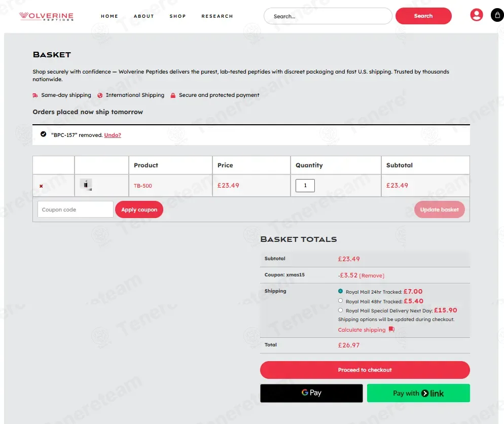This screenshot has height=424, width=504.
Task: Select Royal Mail Special Delivery Next Day
Action: tap(341, 310)
